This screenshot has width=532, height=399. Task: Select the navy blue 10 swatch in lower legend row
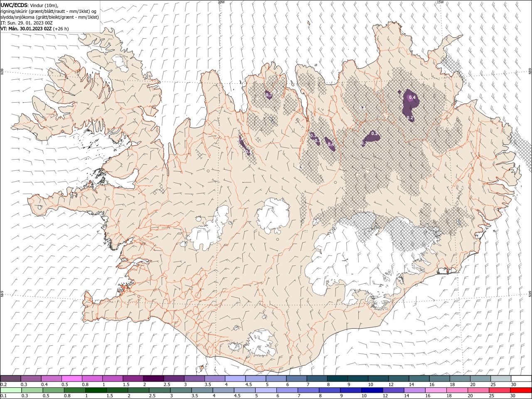coord(372,390)
